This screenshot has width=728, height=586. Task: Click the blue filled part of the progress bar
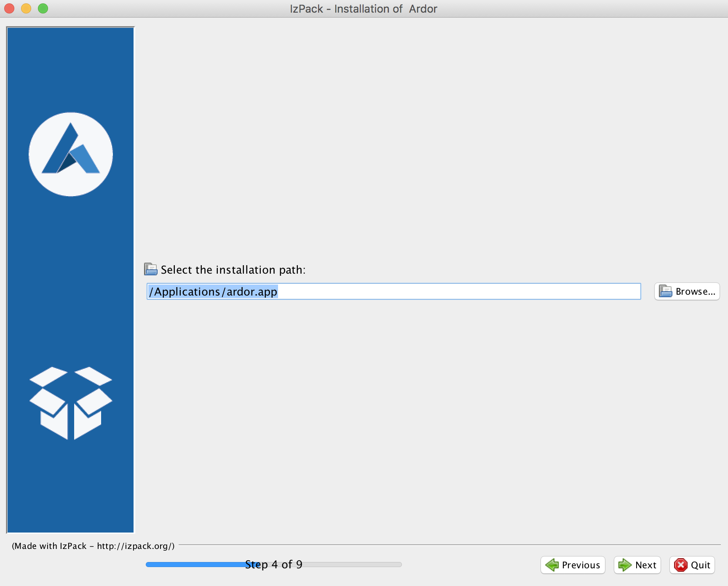click(194, 565)
